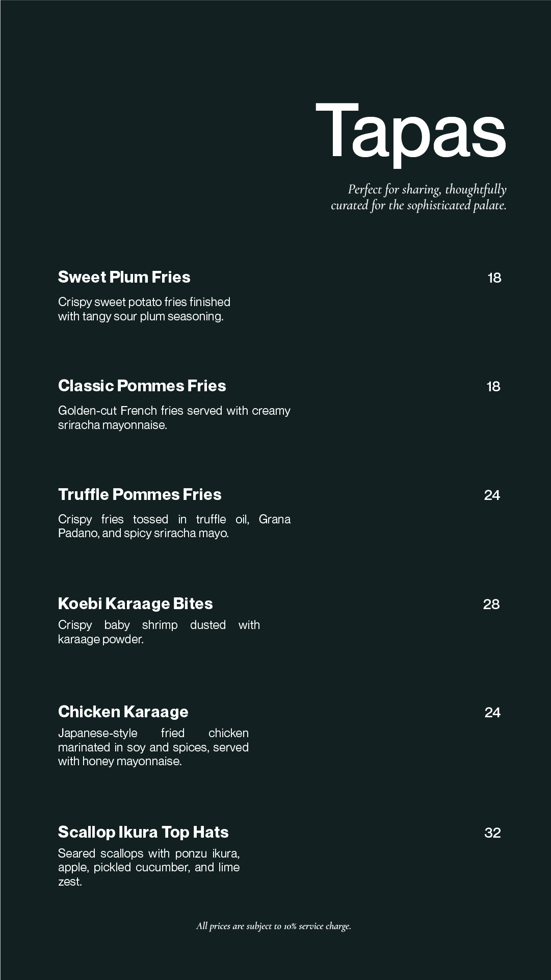Click the 32 price for Scallop Ikura
Viewport: 551px width, 980px height.
pos(492,833)
